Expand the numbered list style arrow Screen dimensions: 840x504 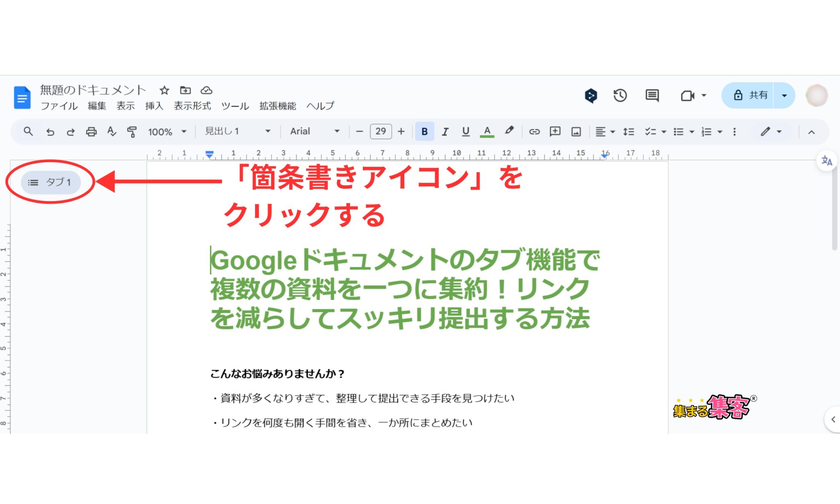(x=719, y=132)
